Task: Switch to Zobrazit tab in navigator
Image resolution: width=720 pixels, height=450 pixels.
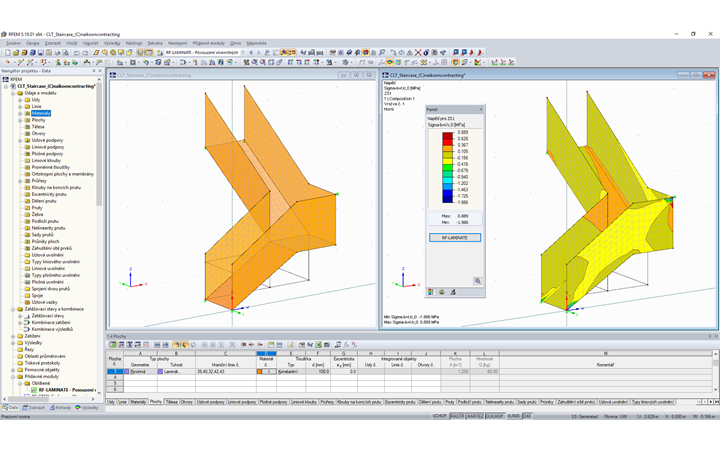Action: click(x=34, y=407)
